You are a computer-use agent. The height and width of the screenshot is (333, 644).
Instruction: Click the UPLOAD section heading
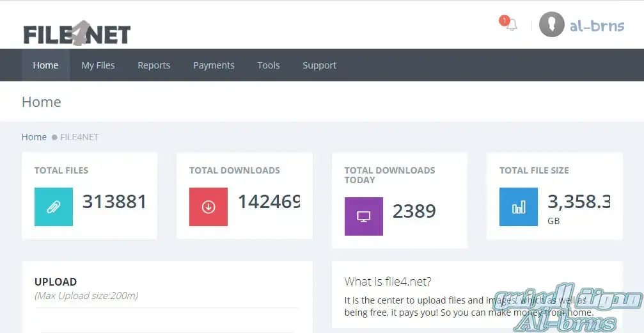[x=56, y=282]
